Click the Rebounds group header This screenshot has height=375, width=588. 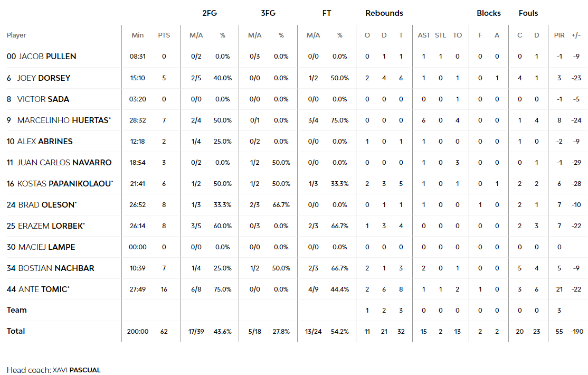384,13
